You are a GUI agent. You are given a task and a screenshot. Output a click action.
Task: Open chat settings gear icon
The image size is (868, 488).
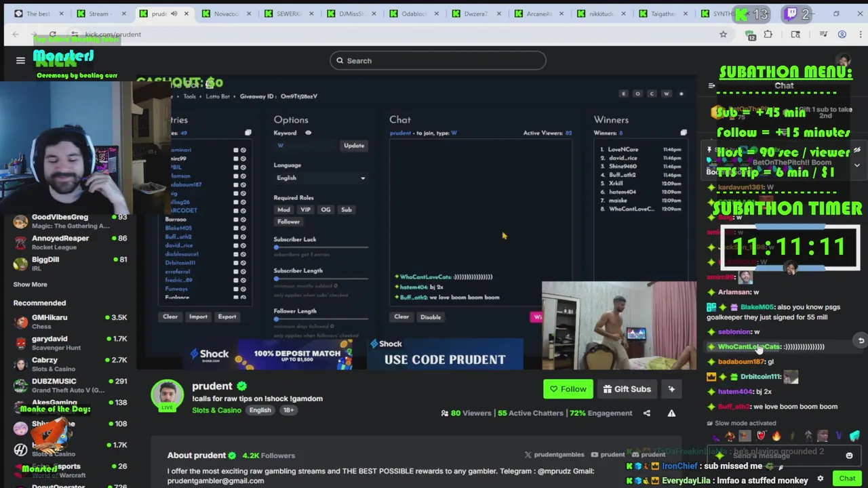pos(821,479)
